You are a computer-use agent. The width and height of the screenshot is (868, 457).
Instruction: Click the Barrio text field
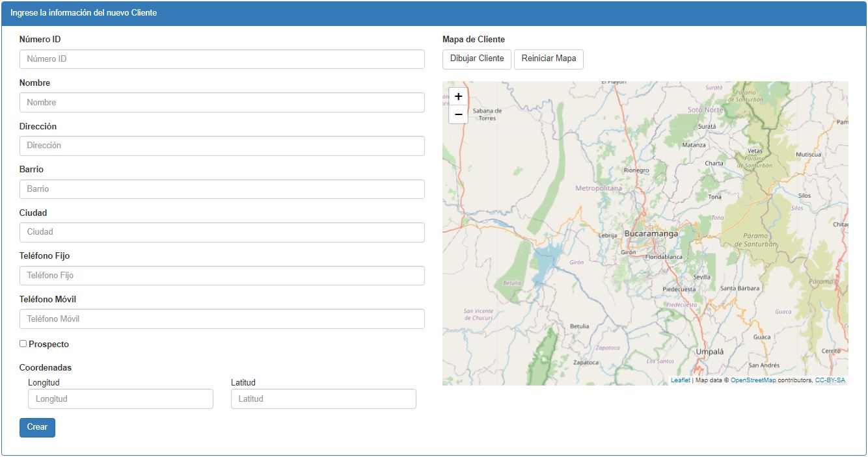point(222,189)
